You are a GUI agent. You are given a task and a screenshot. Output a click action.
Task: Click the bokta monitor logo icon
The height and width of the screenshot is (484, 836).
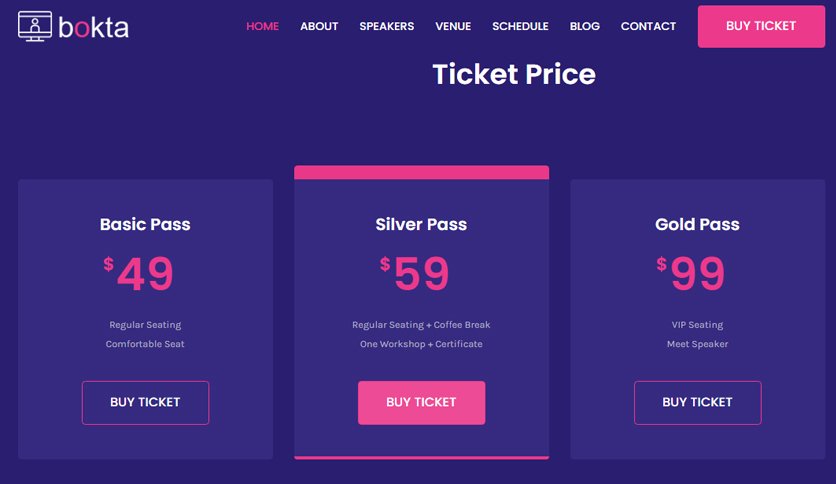click(x=35, y=26)
